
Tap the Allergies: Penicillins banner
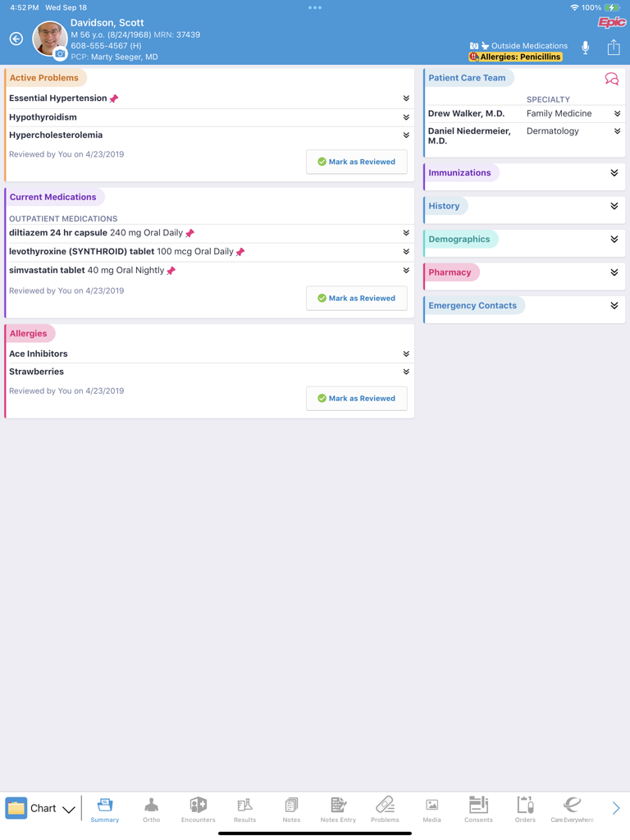pyautogui.click(x=515, y=57)
